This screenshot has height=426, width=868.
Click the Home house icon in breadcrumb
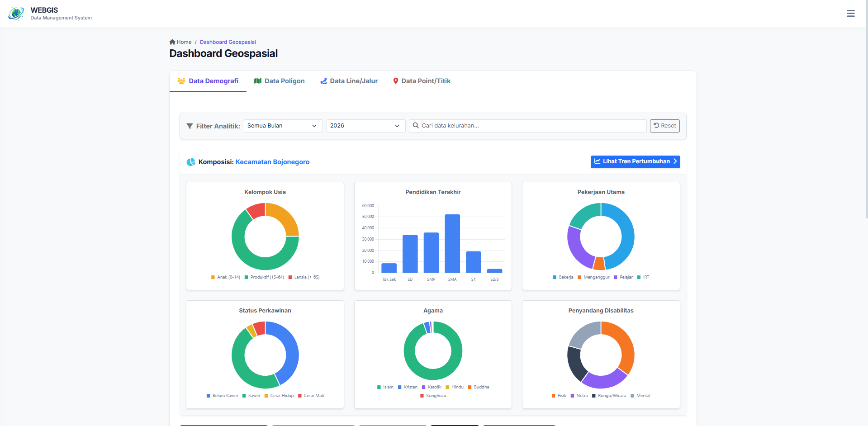point(172,42)
